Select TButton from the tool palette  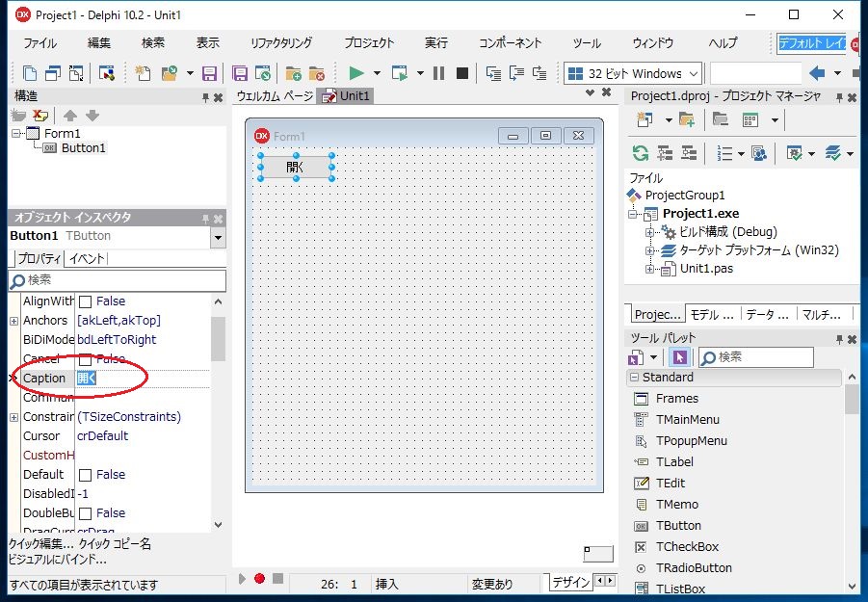677,525
